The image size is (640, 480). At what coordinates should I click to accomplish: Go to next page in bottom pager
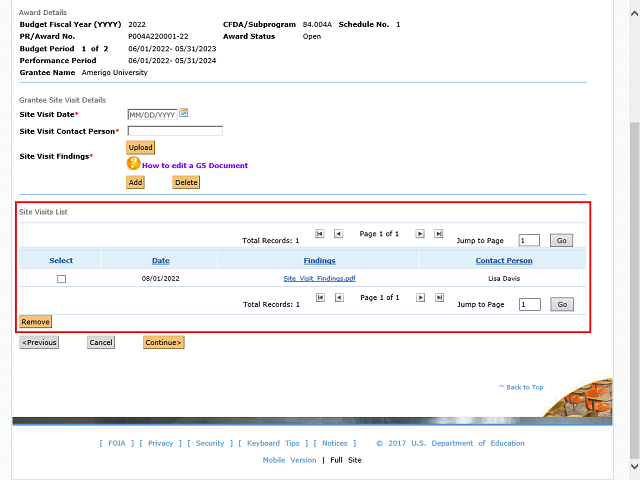point(420,298)
